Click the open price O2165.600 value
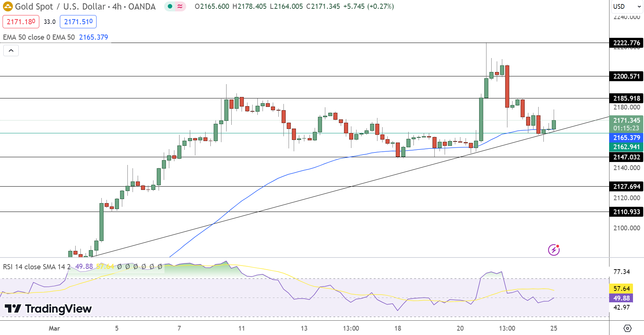This screenshot has height=335, width=644. coord(212,6)
